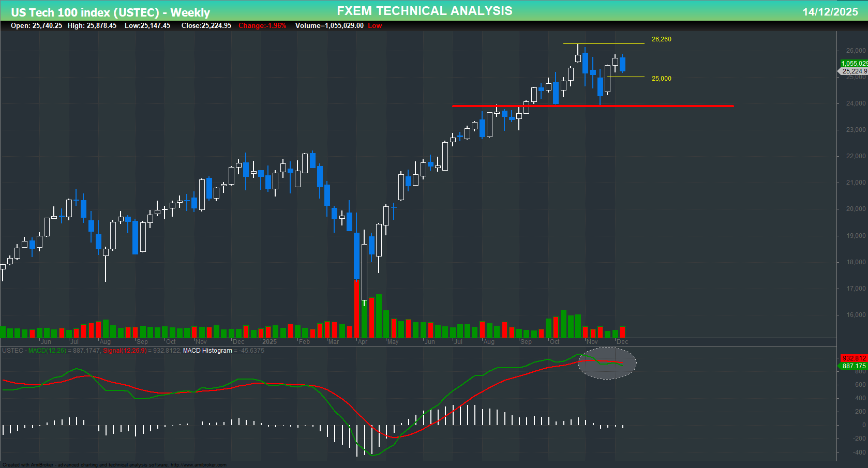Select the most recent blue candlestick
The width and height of the screenshot is (868, 468).
[x=622, y=63]
